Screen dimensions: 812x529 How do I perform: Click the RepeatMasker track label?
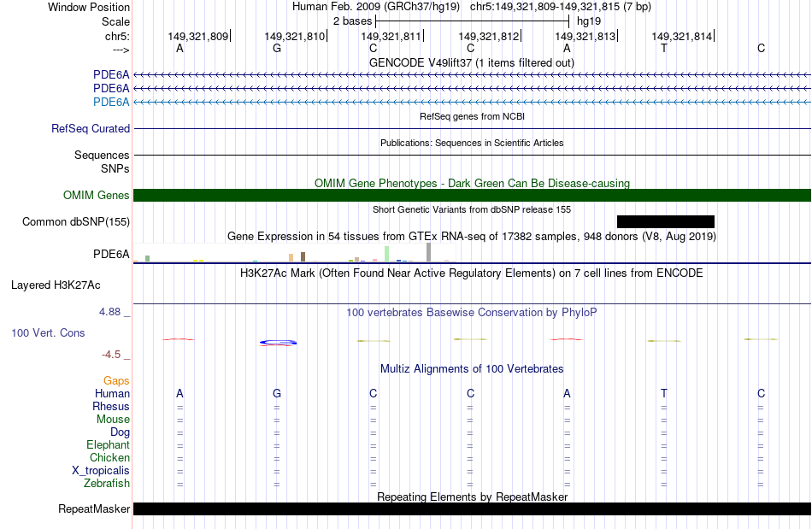(x=94, y=508)
